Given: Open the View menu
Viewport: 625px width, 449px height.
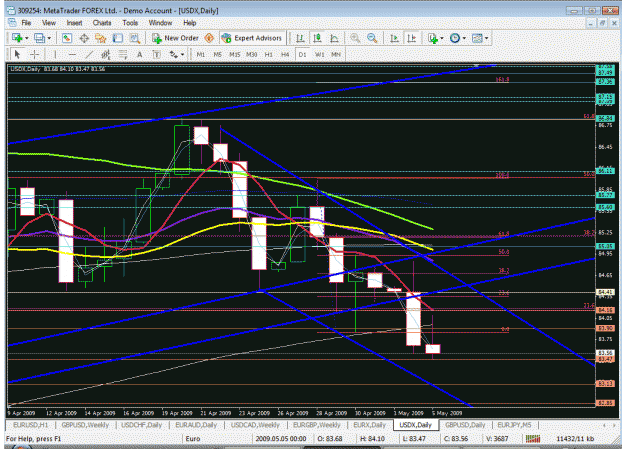Looking at the screenshot, I should (x=49, y=23).
